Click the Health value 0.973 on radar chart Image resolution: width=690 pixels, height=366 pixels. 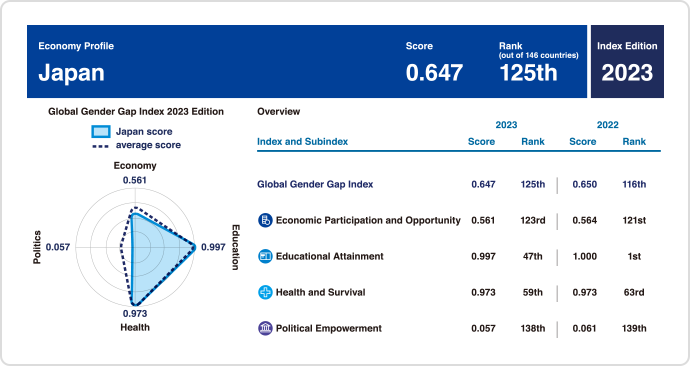coord(135,314)
